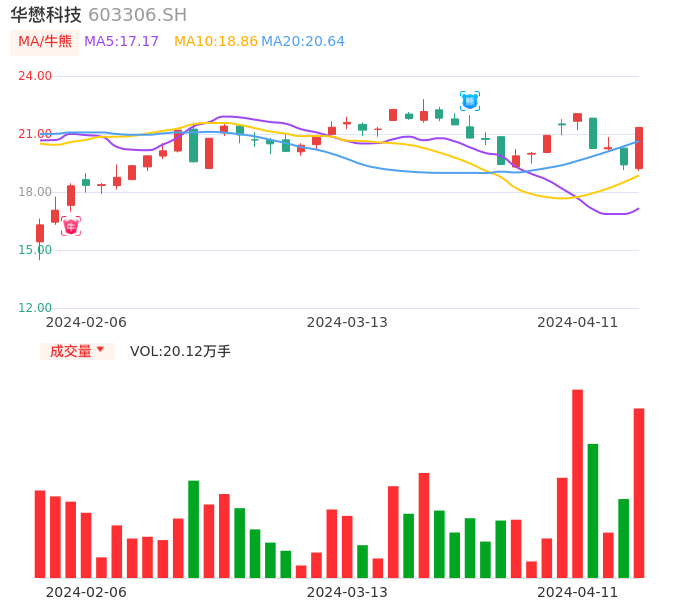
Task: Select the MA/牛熊 indicator tab
Action: pyautogui.click(x=45, y=42)
